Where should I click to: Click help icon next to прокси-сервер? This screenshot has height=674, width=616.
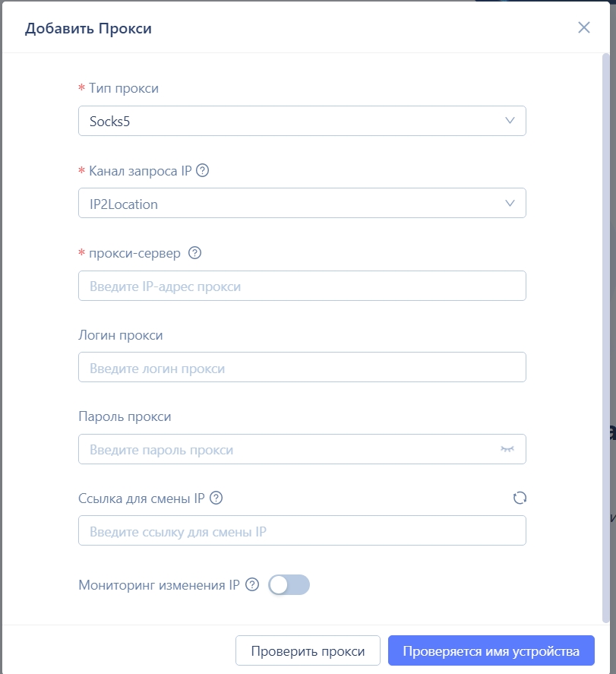coord(194,253)
